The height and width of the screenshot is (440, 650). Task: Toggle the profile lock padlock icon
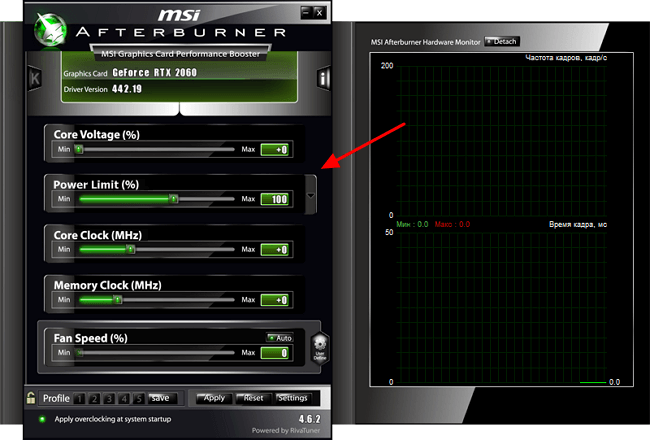coord(31,398)
